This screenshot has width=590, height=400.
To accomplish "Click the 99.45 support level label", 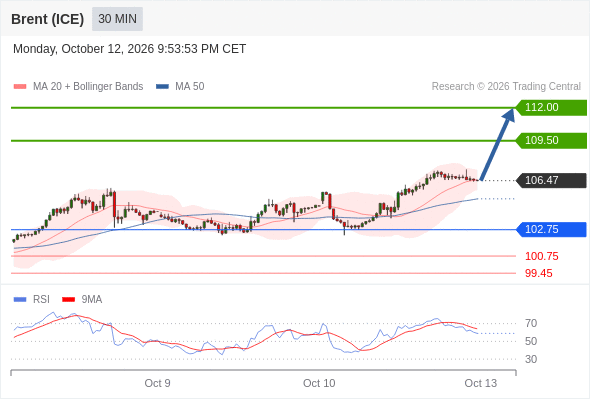I will (x=538, y=274).
